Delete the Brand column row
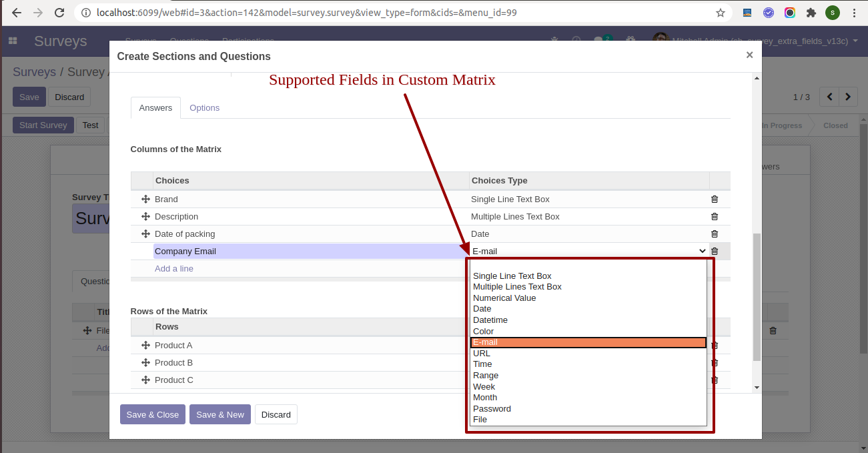This screenshot has width=868, height=453. click(715, 199)
